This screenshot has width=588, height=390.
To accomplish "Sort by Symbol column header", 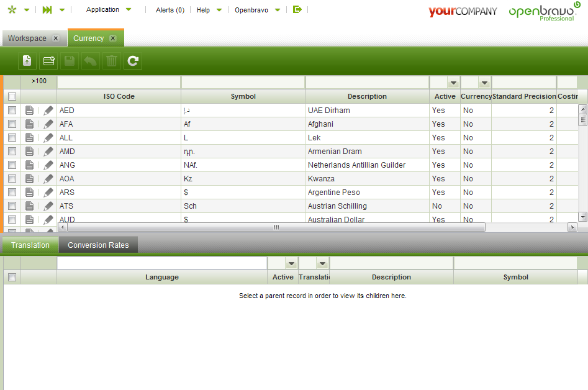I will tap(243, 96).
